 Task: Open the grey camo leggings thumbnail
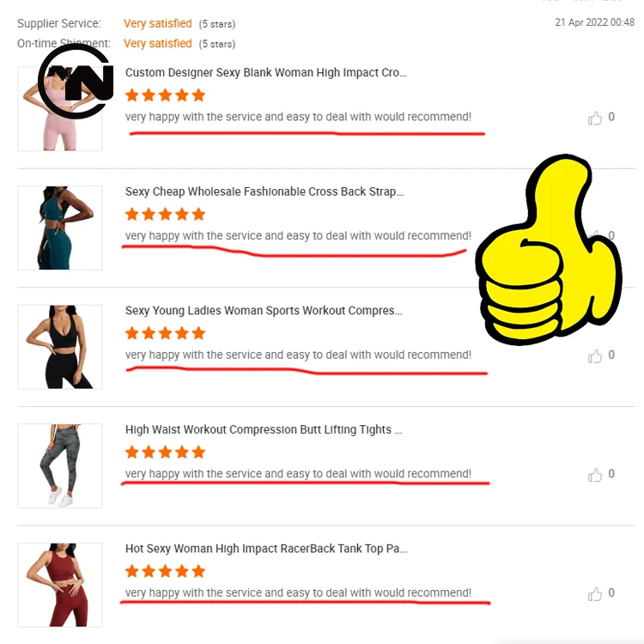(x=60, y=465)
